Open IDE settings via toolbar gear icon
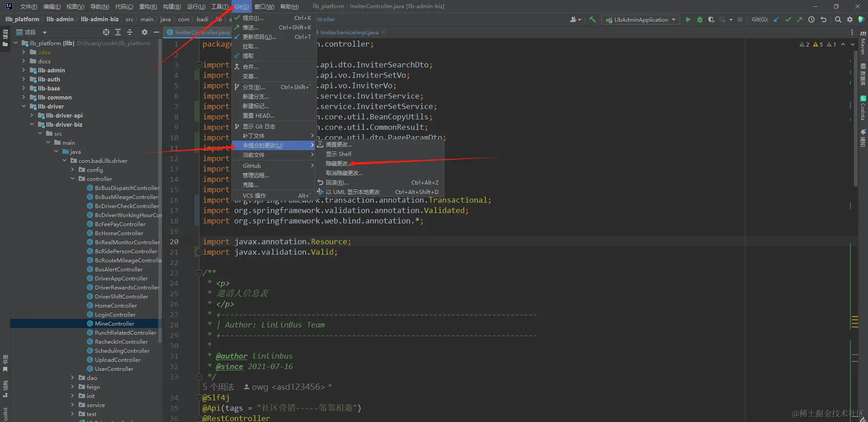Viewport: 868px width, 422px height. [x=849, y=19]
